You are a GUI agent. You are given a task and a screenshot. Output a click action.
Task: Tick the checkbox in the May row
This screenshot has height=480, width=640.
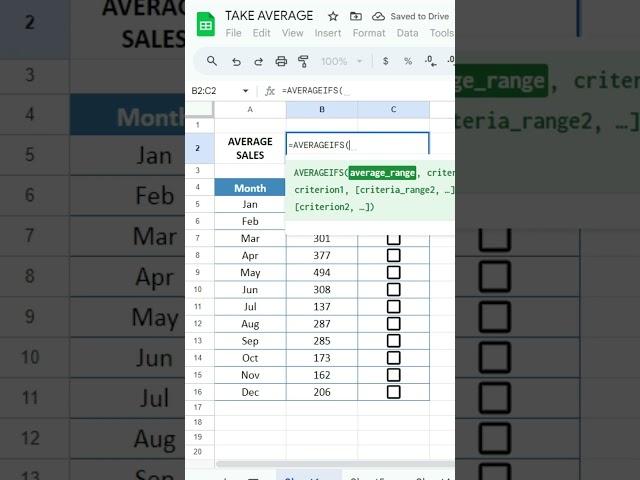[393, 273]
